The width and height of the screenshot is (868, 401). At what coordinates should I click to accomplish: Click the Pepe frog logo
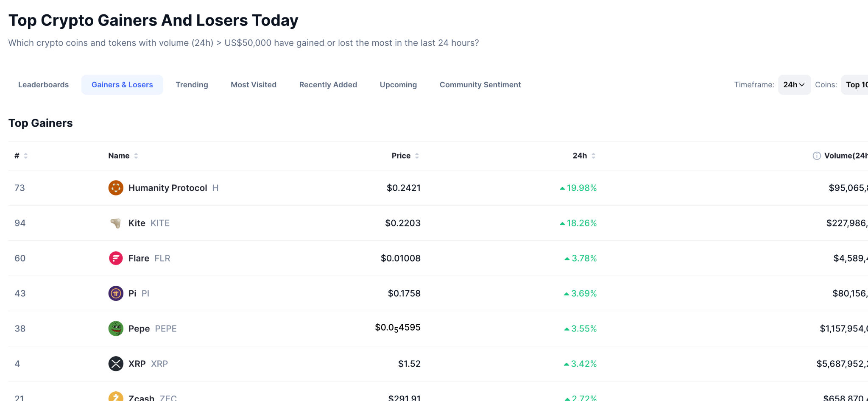116,329
